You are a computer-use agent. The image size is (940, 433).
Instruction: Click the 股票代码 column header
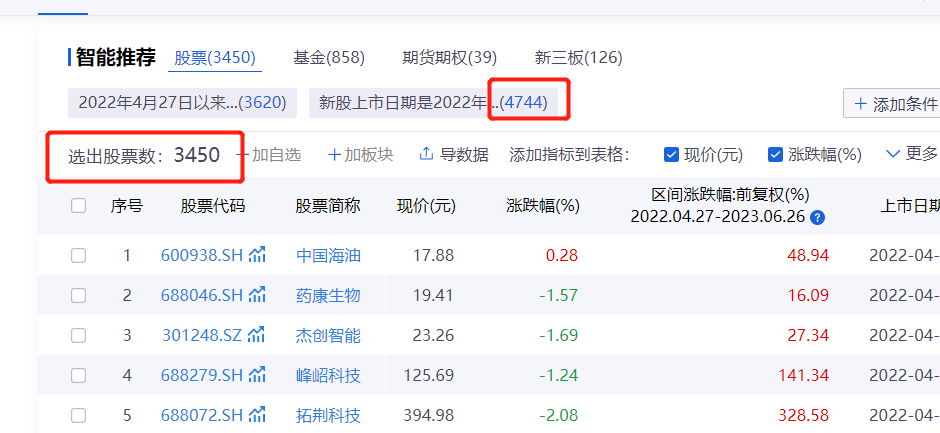pos(213,206)
